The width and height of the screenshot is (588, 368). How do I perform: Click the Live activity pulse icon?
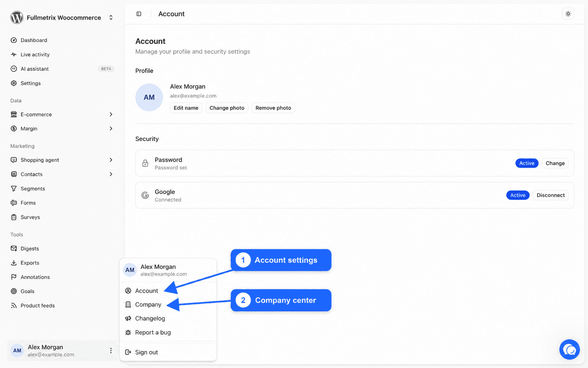(x=14, y=55)
